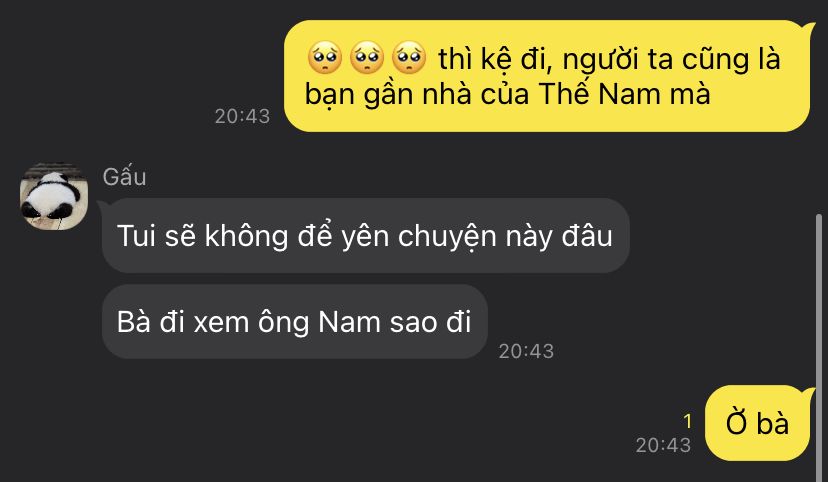This screenshot has width=828, height=482.
Task: Select the yellow Ờ bà message bubble
Action: pos(757,423)
